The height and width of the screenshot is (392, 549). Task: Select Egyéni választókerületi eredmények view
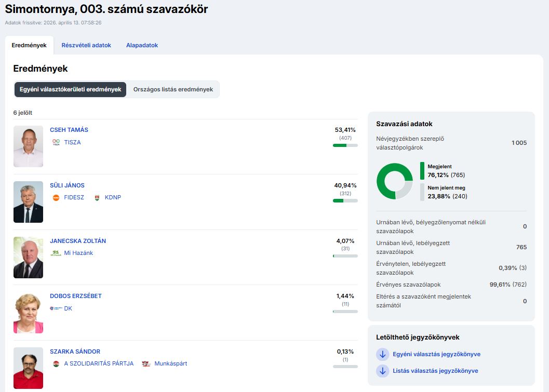70,89
